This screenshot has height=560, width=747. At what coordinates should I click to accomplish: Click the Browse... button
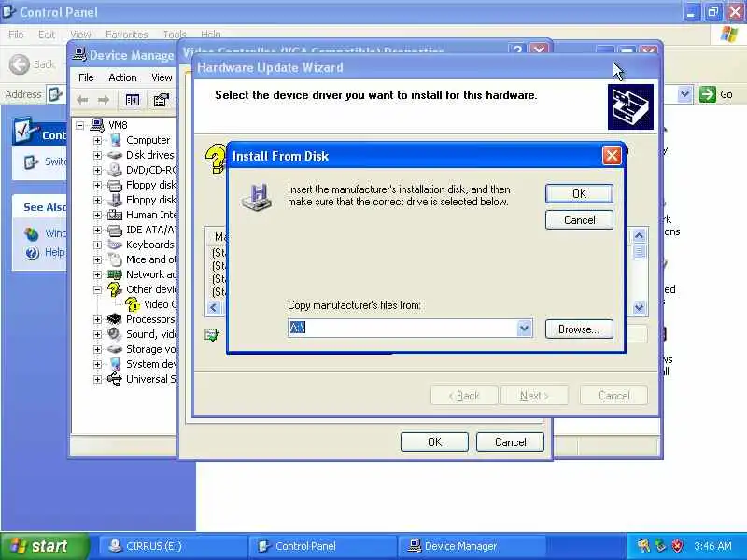tap(579, 329)
